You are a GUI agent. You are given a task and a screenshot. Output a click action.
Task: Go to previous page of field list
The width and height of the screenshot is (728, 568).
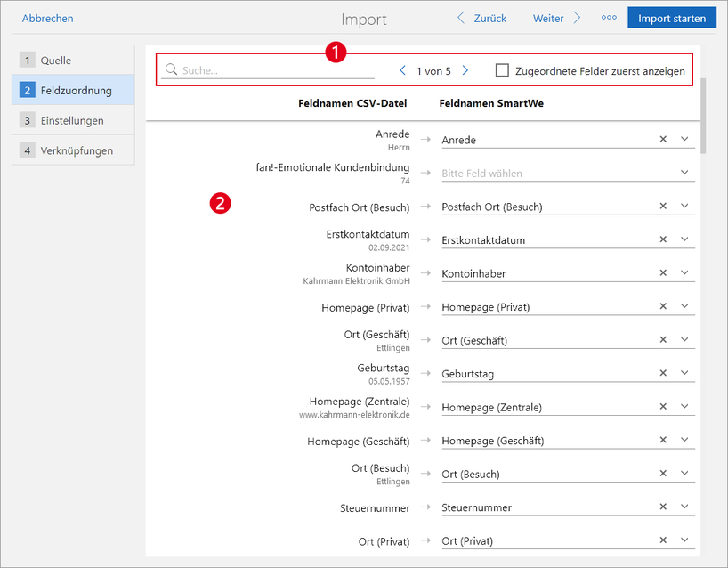coord(402,70)
